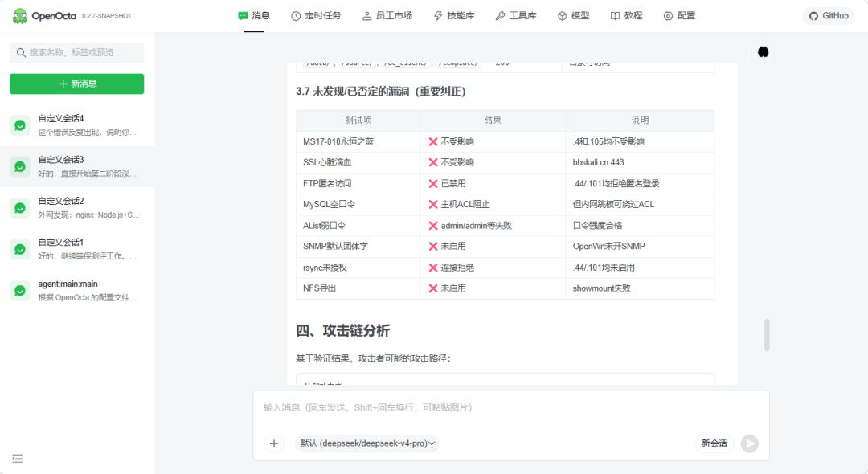Open the 定时任务 tab

(316, 16)
